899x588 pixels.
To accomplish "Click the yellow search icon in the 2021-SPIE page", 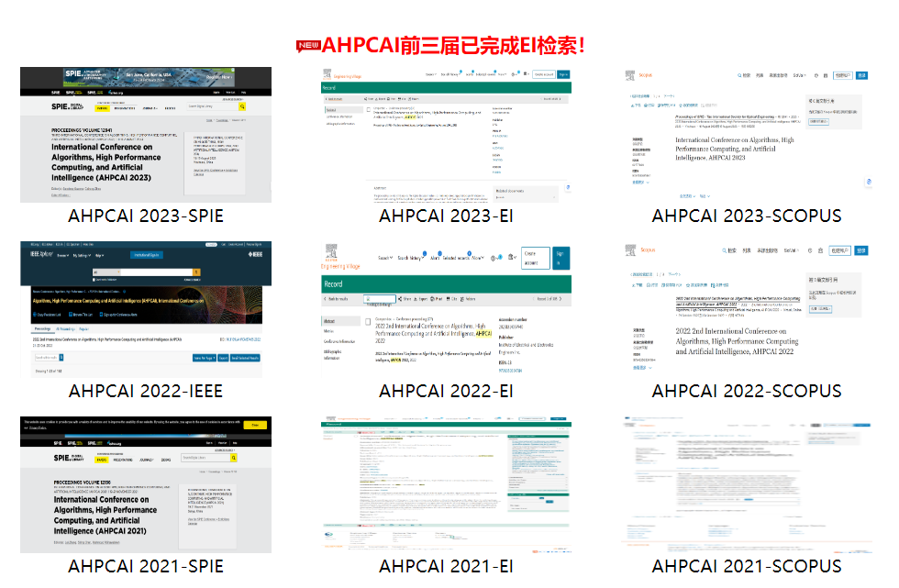I will point(233,458).
